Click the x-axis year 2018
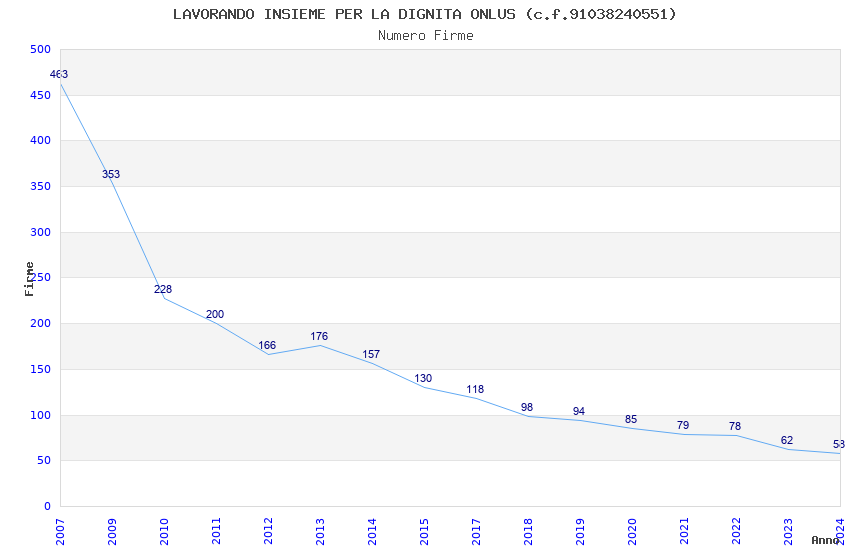This screenshot has height=550, width=850. 528,532
